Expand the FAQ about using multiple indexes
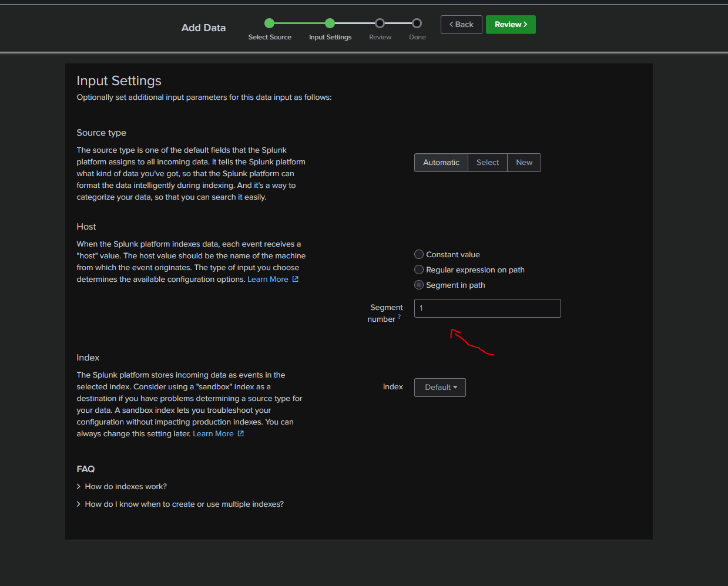 coord(184,504)
